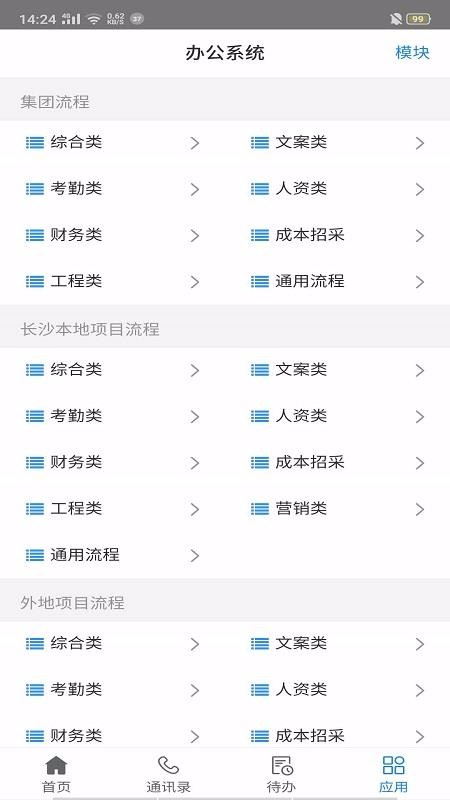Open the 首页 home icon
The image size is (450, 800).
(56, 765)
